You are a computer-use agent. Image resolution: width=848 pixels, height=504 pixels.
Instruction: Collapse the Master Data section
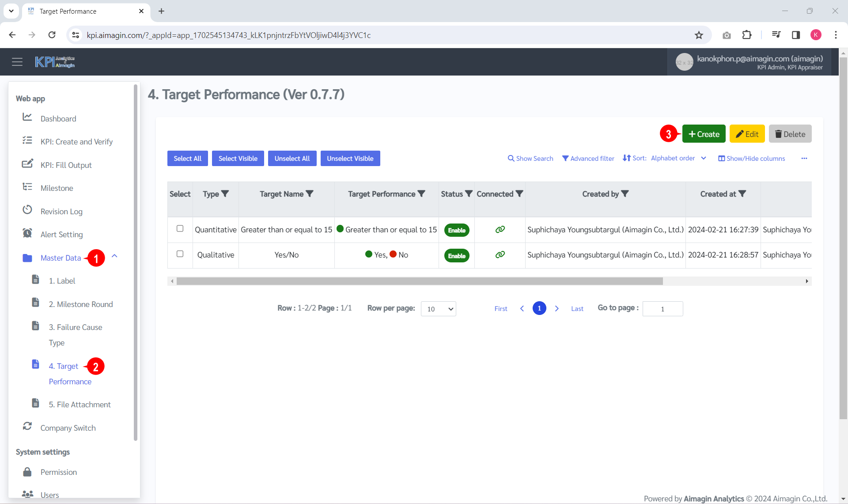point(114,256)
